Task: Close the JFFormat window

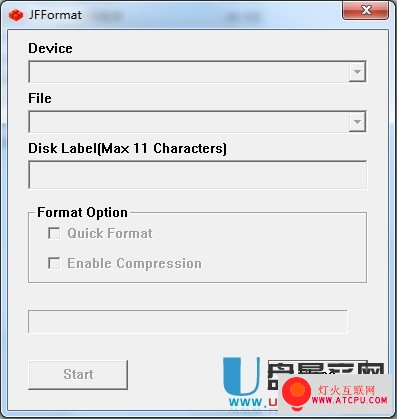Action: point(366,10)
